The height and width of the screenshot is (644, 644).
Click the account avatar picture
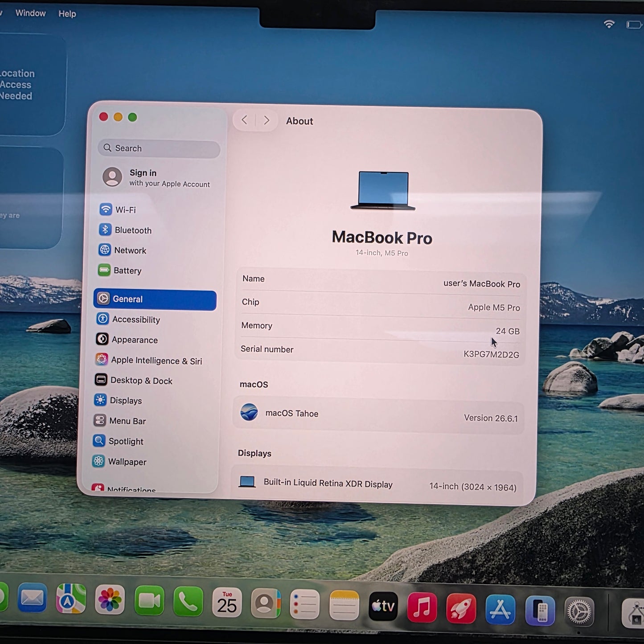(112, 177)
